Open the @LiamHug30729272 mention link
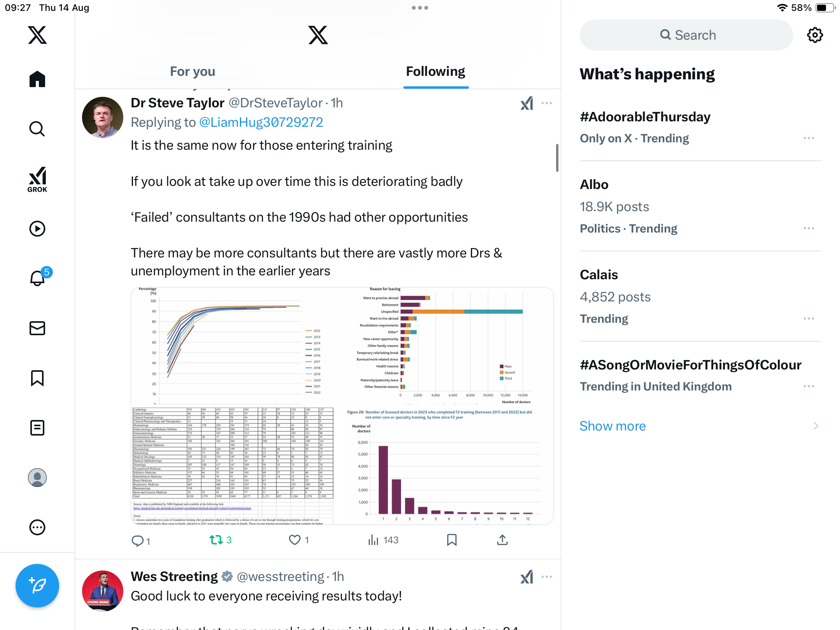Image resolution: width=840 pixels, height=630 pixels. pos(261,122)
